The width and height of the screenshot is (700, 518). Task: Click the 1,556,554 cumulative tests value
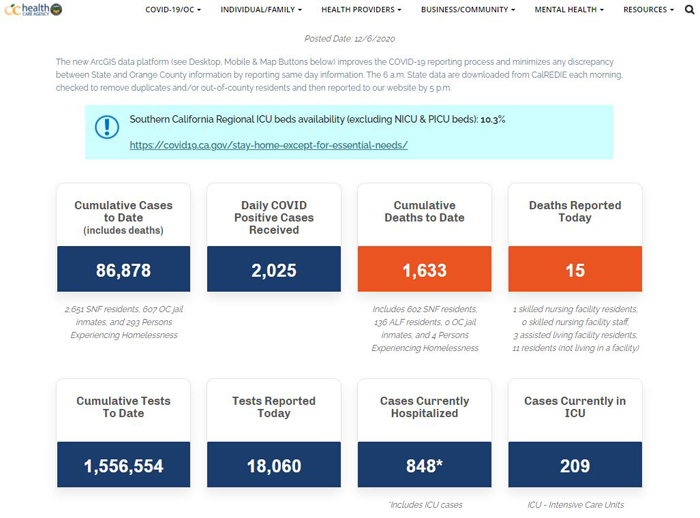pos(123,465)
